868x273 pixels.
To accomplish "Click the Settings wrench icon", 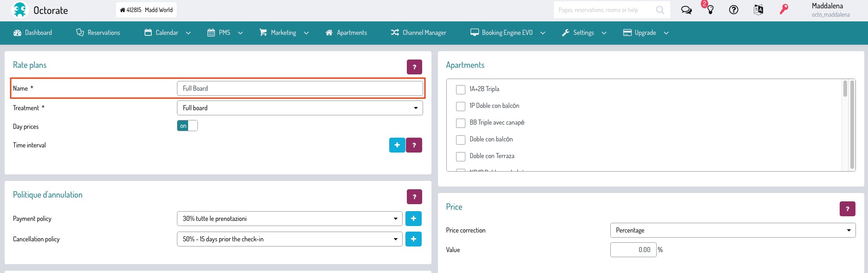I will click(565, 33).
